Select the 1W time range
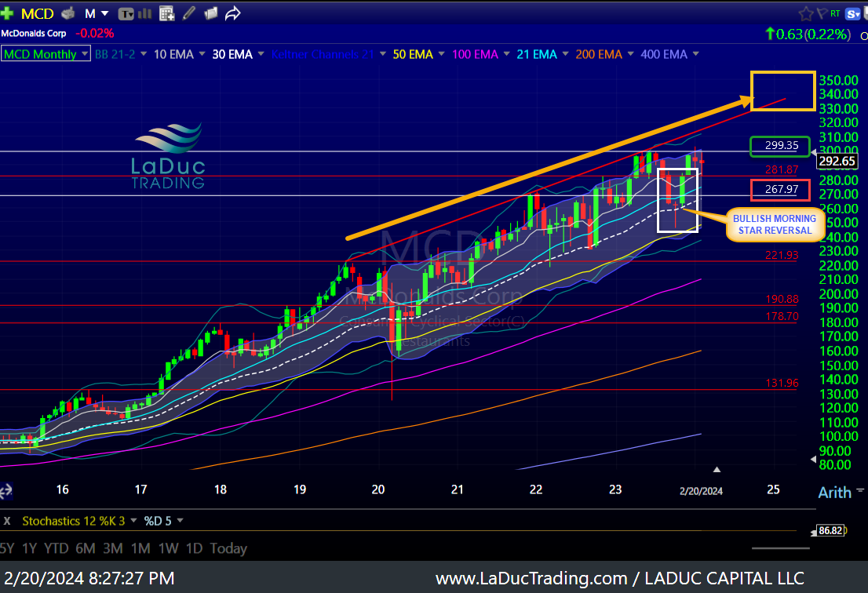Screen dimensions: 868x593 coord(168,548)
